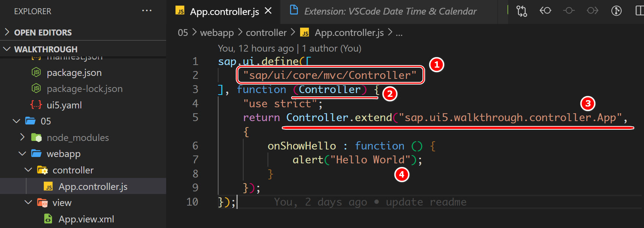The height and width of the screenshot is (228, 644).
Task: Open the package.json file in the explorer
Action: coord(74,72)
